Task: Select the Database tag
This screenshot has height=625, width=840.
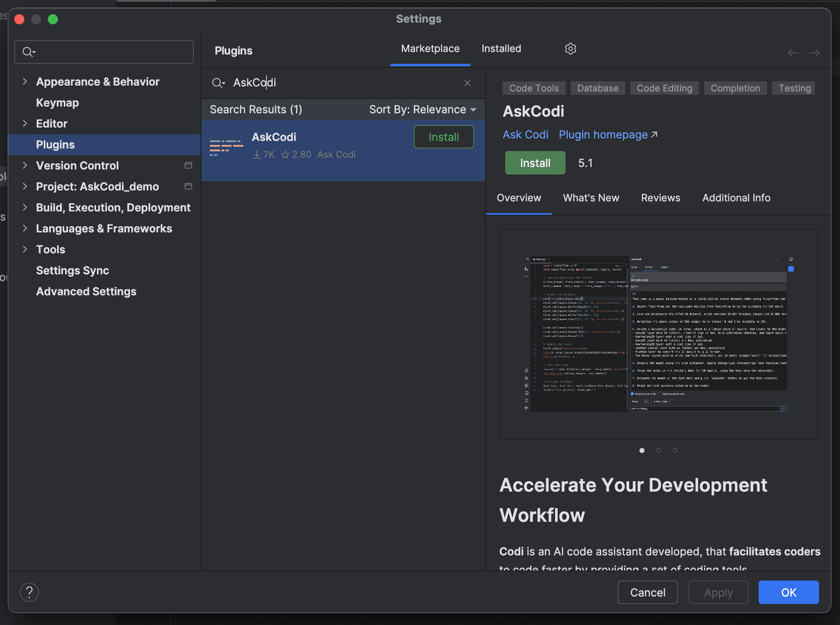Action: 597,88
